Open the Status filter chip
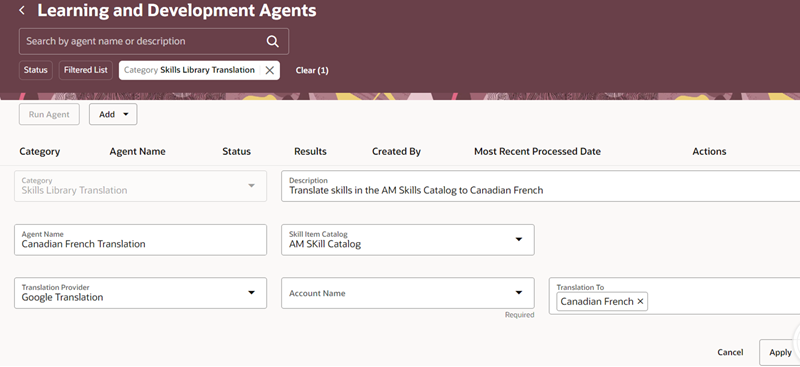The width and height of the screenshot is (800, 367). (x=36, y=70)
